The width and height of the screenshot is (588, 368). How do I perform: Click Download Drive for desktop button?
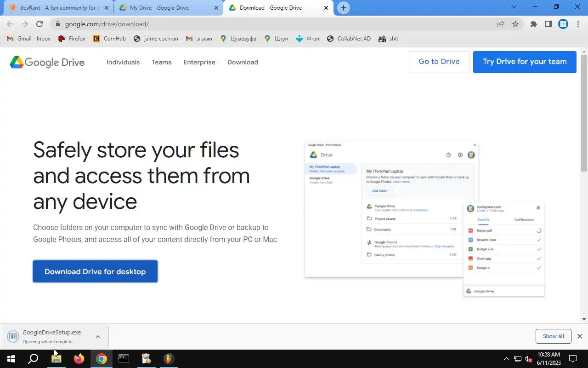pyautogui.click(x=95, y=271)
